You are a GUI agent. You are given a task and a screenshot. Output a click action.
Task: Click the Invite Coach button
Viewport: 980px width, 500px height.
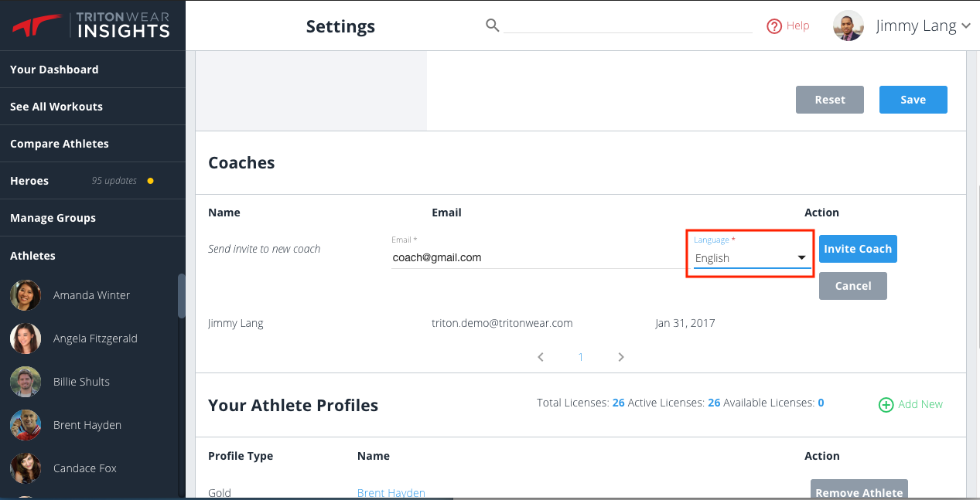(x=858, y=249)
